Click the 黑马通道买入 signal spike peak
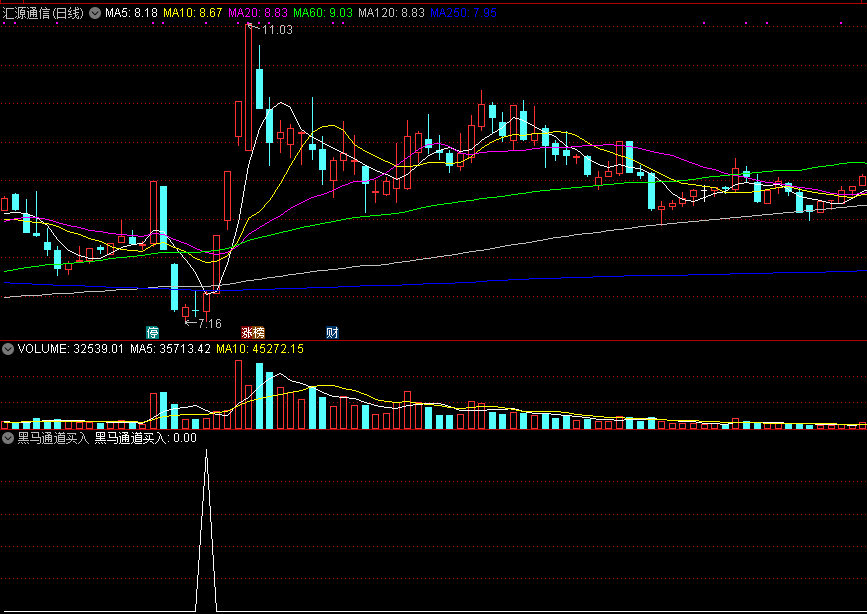Viewport: 867px width, 614px height. [x=206, y=450]
